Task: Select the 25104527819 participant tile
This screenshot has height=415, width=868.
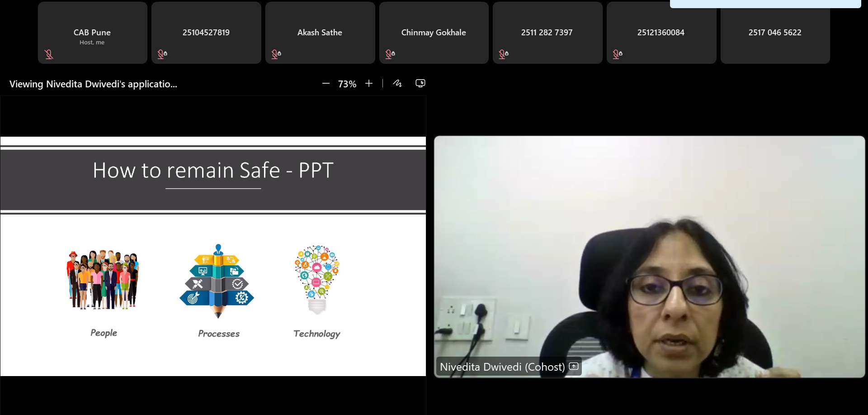Action: pyautogui.click(x=206, y=33)
